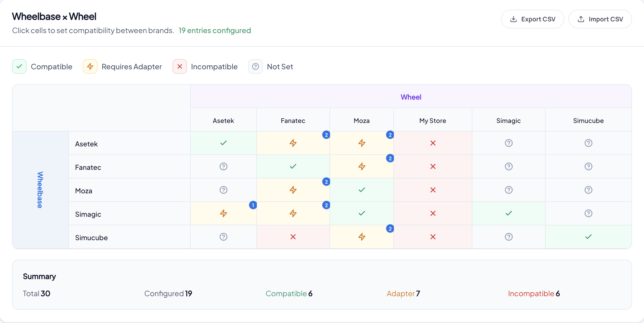Click Fanatec wheelbase, My Store incompatible cell
Screen dimensions: 644x323
pos(433,166)
